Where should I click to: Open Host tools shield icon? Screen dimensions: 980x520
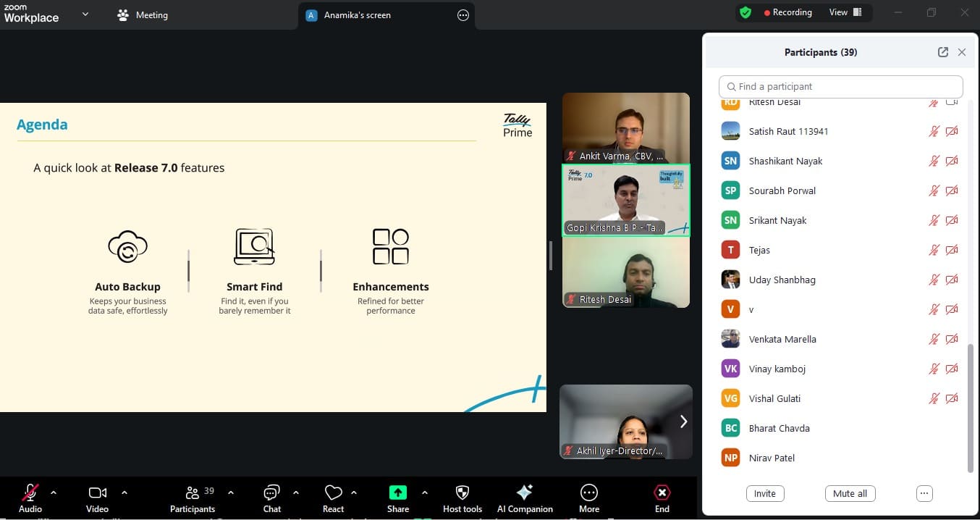coord(462,493)
